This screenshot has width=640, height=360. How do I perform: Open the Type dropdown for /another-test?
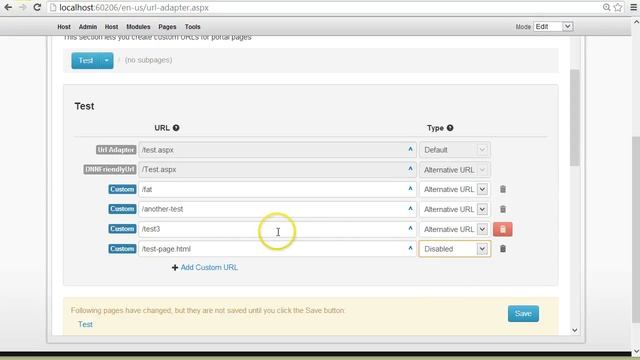point(455,209)
